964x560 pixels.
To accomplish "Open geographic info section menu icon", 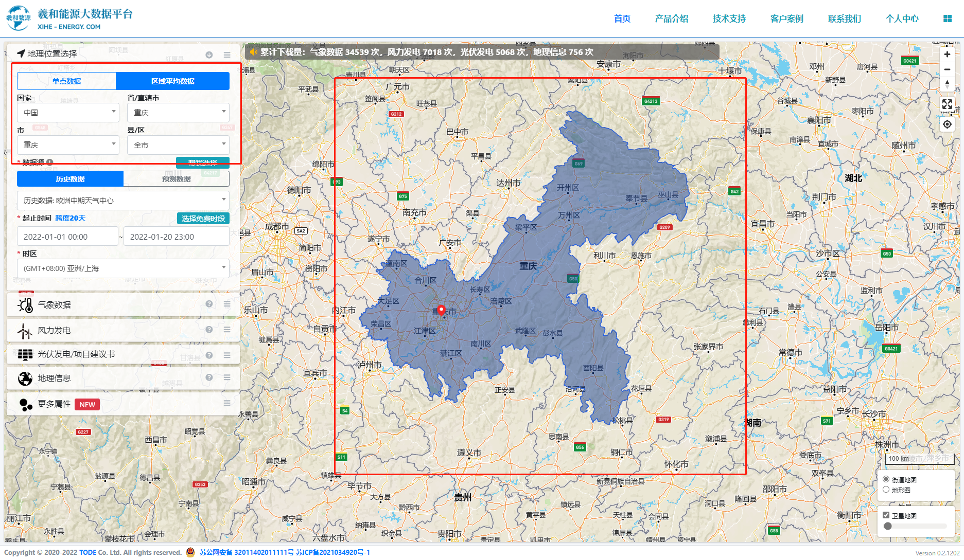I will tap(227, 377).
